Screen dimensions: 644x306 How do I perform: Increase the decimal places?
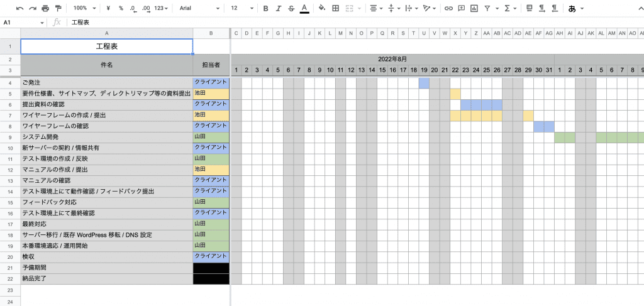click(145, 8)
